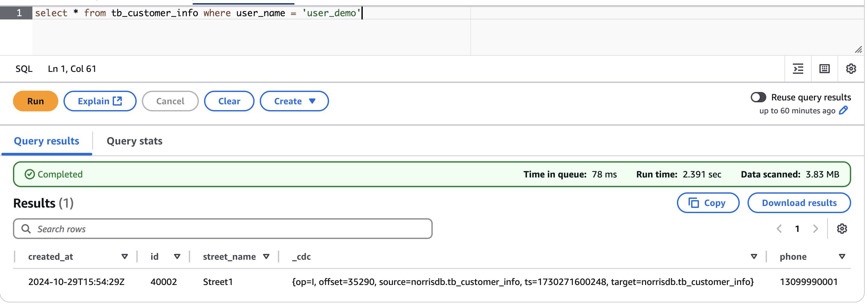Copy the query results
This screenshot has height=307, width=868.
(708, 203)
